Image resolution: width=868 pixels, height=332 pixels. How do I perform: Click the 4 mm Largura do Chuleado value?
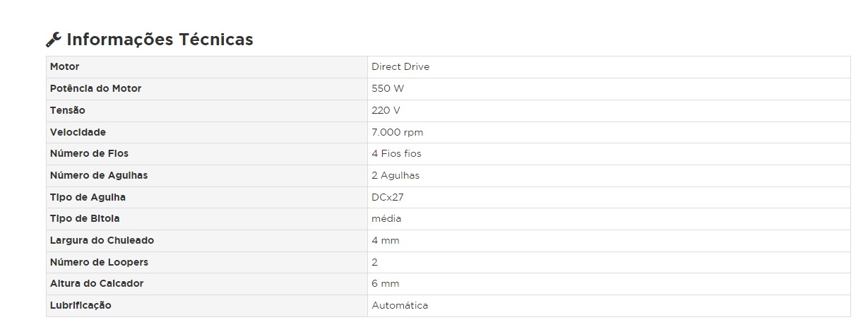point(386,241)
